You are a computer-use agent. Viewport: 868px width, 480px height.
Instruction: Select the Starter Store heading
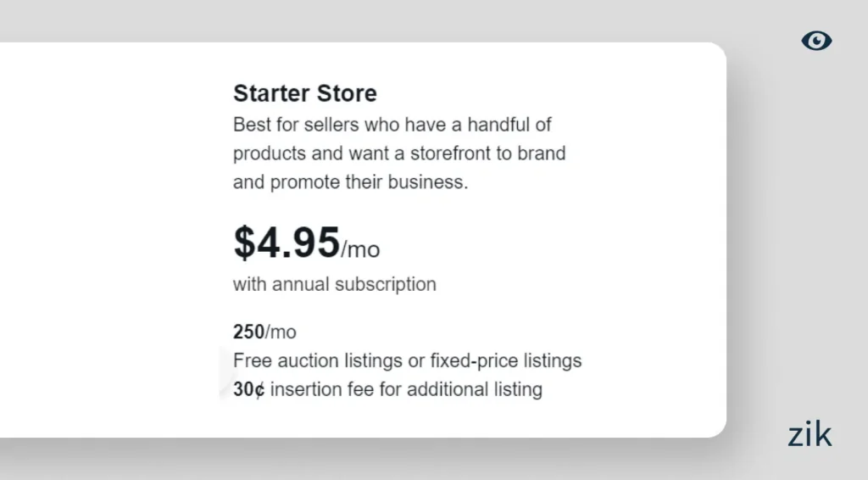304,93
